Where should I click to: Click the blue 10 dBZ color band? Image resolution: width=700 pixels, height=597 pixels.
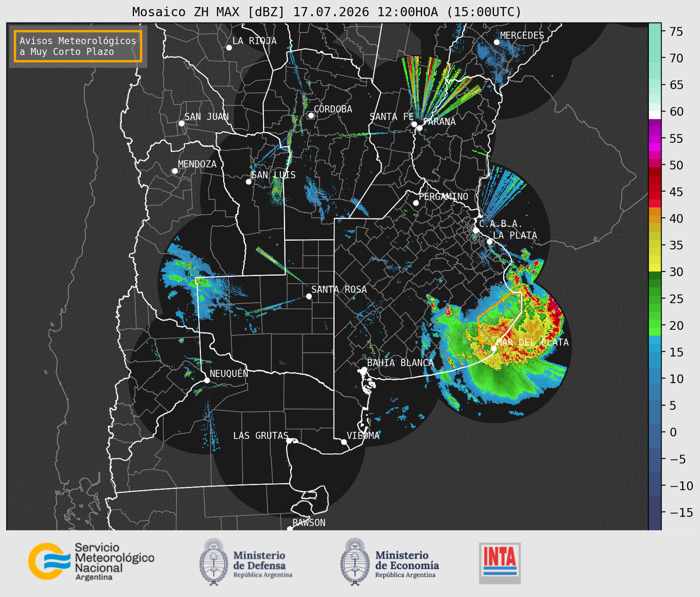tap(655, 379)
